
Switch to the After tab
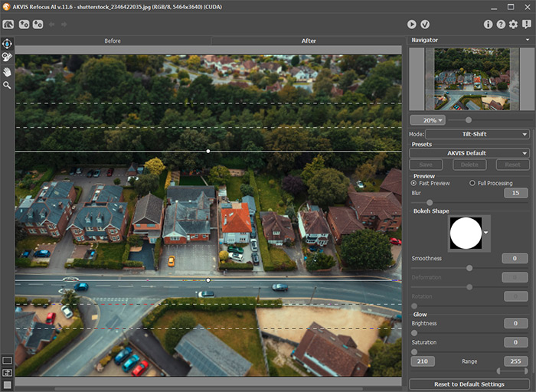(x=309, y=41)
